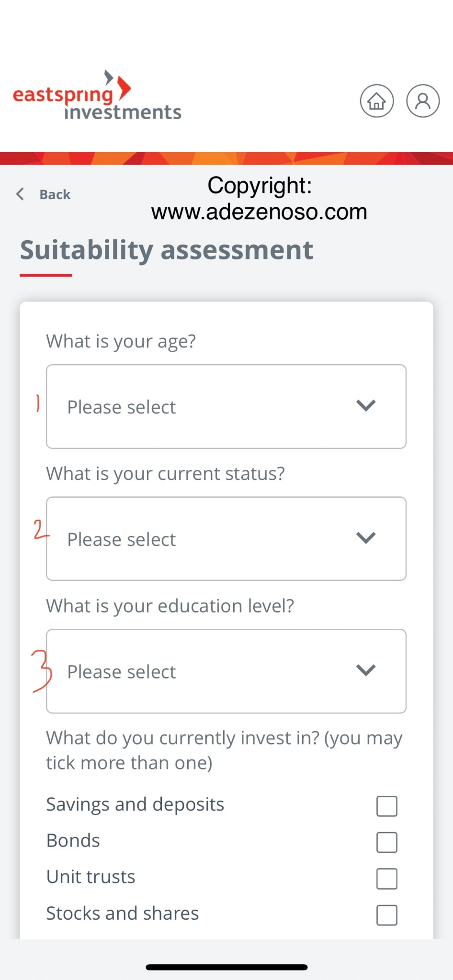
Task: Click the Stocks and shares label
Action: pos(123,913)
